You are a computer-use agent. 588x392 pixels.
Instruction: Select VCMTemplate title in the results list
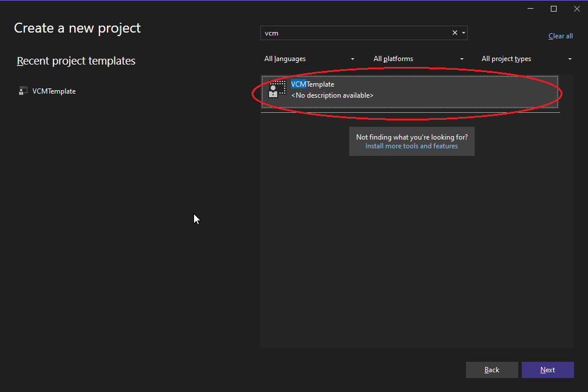click(313, 84)
